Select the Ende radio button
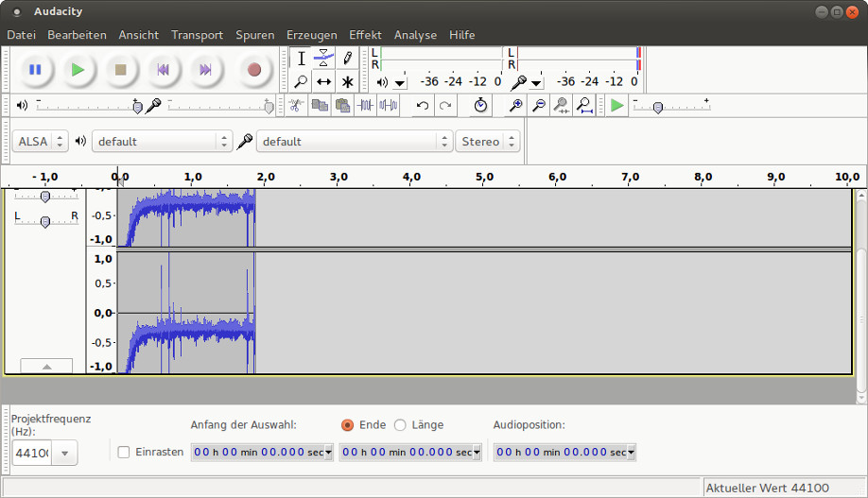The height and width of the screenshot is (498, 868). point(347,425)
